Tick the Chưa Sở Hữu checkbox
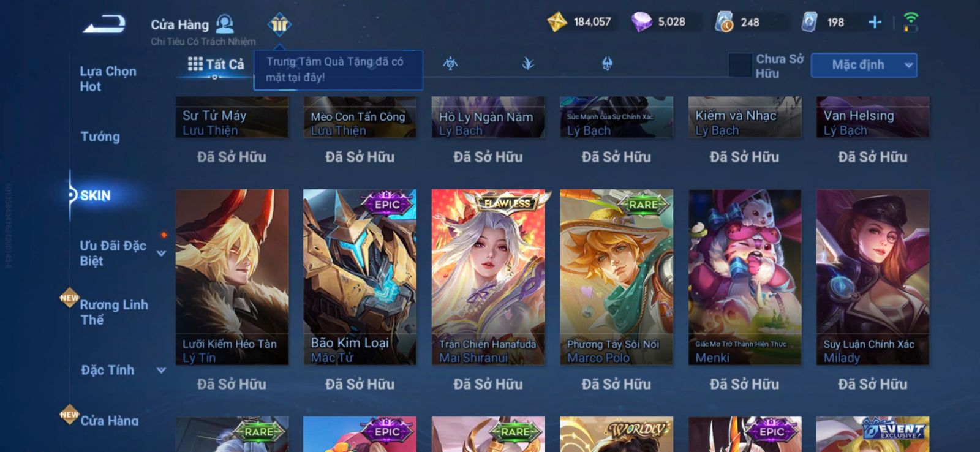Viewport: 980px width, 452px height. click(740, 65)
